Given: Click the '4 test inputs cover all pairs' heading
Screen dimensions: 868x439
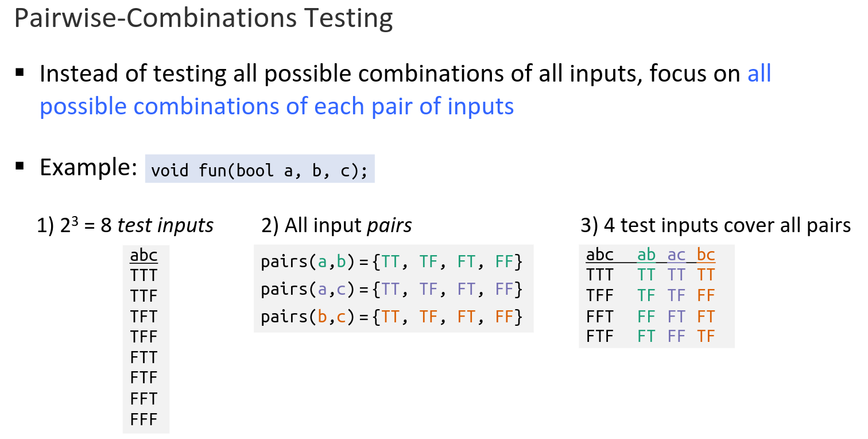Looking at the screenshot, I should pyautogui.click(x=715, y=226).
